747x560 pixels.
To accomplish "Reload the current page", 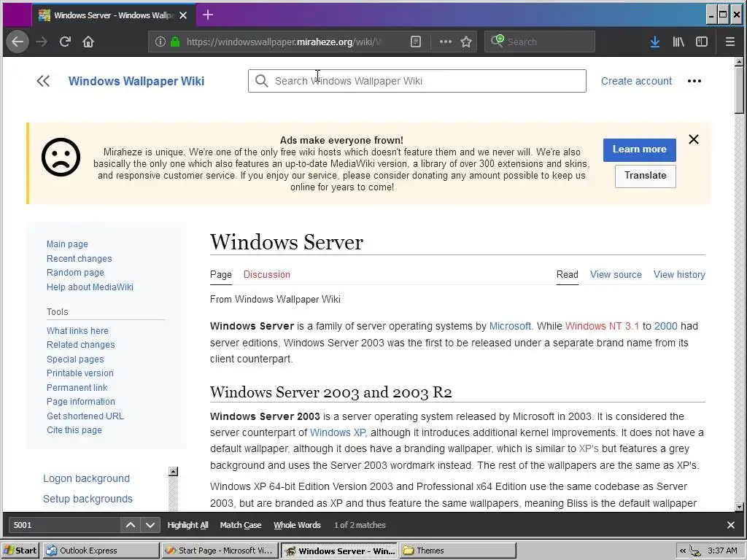I will point(65,42).
